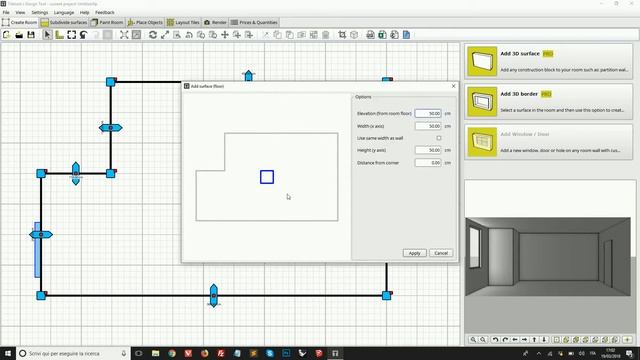Pan 3D preview right arrow

click(524, 340)
